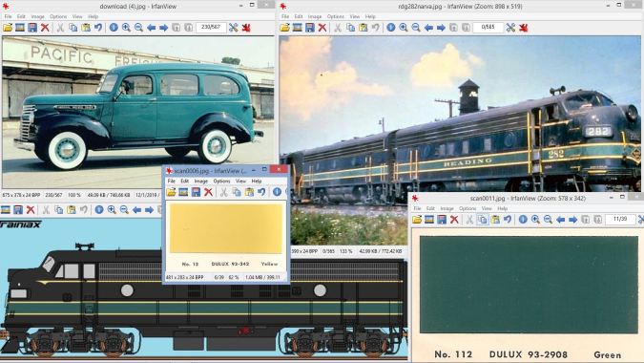Open Help menu in rdg282narva.jpg window
The image size is (644, 363).
370,16
